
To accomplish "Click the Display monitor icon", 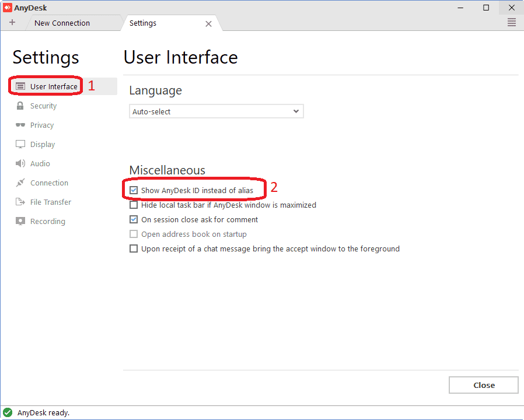I will tap(20, 144).
